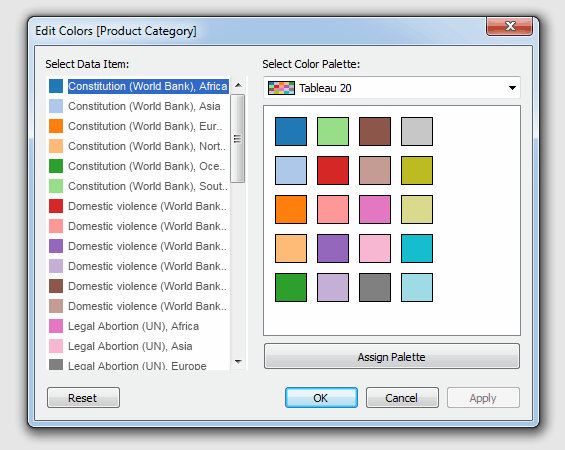Screen dimensions: 565x450
Task: Pick the light blue palette swatch
Action: (291, 170)
